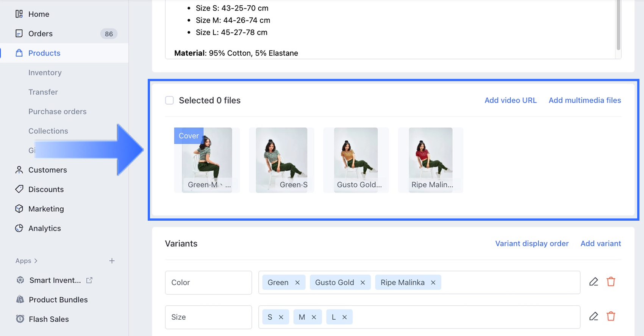Tick the Selected 0 files checkbox
Viewport: 644px width, 336px height.
pyautogui.click(x=169, y=100)
